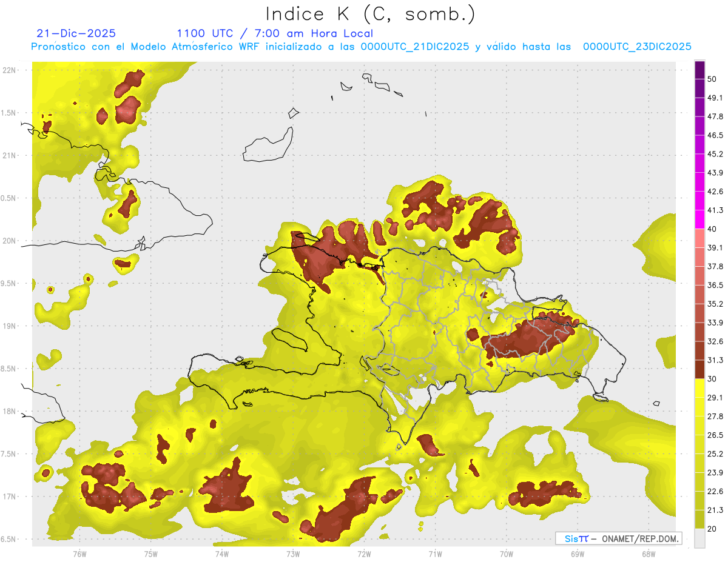Click the colorbar value 30
Viewport: 728px width, 562px height.
point(712,378)
